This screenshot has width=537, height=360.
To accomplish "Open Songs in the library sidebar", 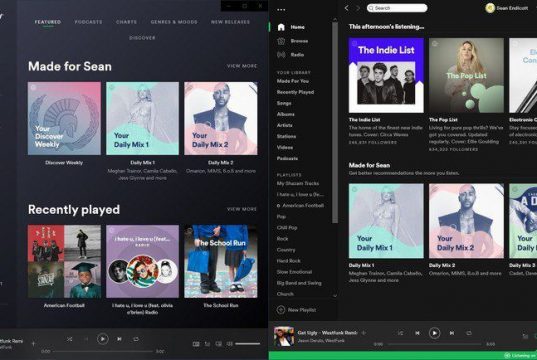I will coord(284,103).
